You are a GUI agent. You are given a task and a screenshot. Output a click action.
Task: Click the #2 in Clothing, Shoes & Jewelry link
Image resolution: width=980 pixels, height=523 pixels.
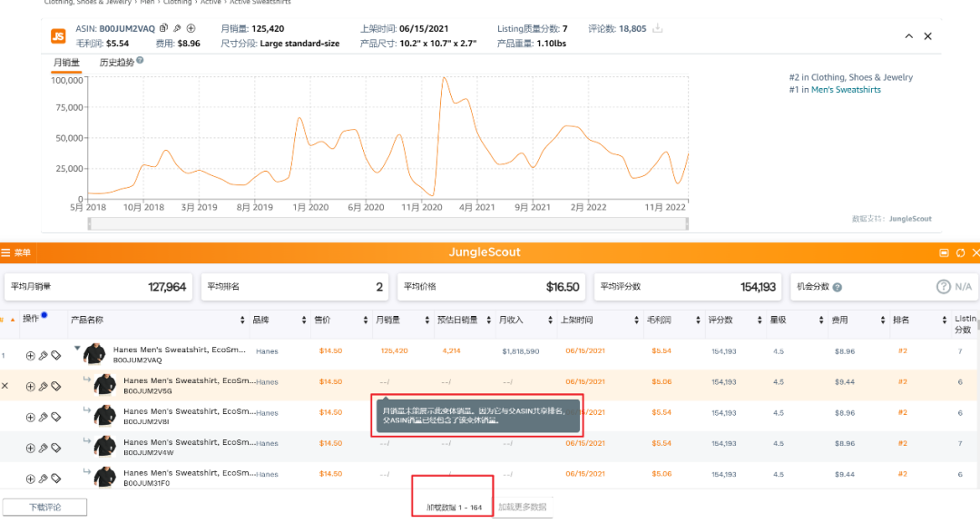point(850,78)
